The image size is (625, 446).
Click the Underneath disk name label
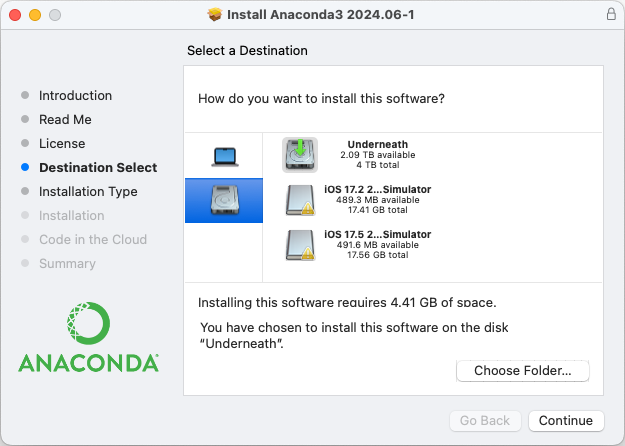(x=378, y=144)
